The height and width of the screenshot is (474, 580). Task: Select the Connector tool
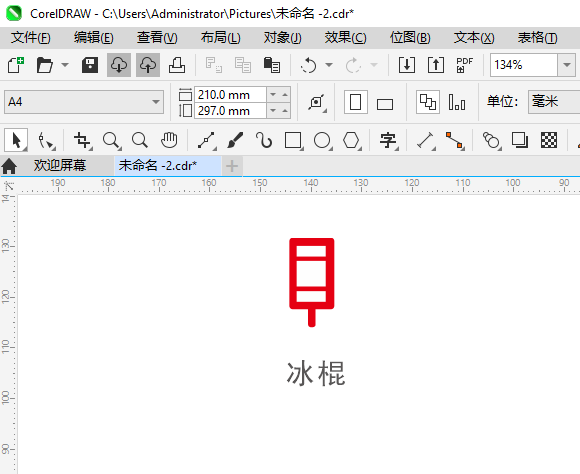(455, 141)
